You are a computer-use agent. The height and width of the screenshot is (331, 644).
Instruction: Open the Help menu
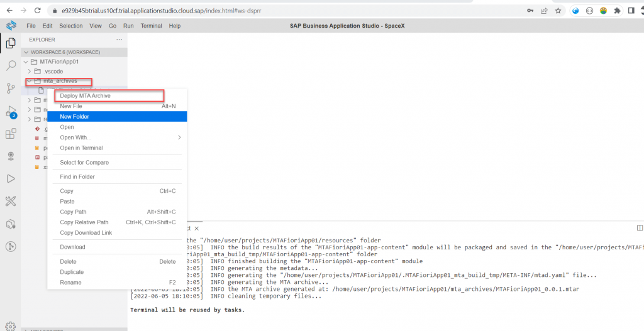[x=175, y=25]
